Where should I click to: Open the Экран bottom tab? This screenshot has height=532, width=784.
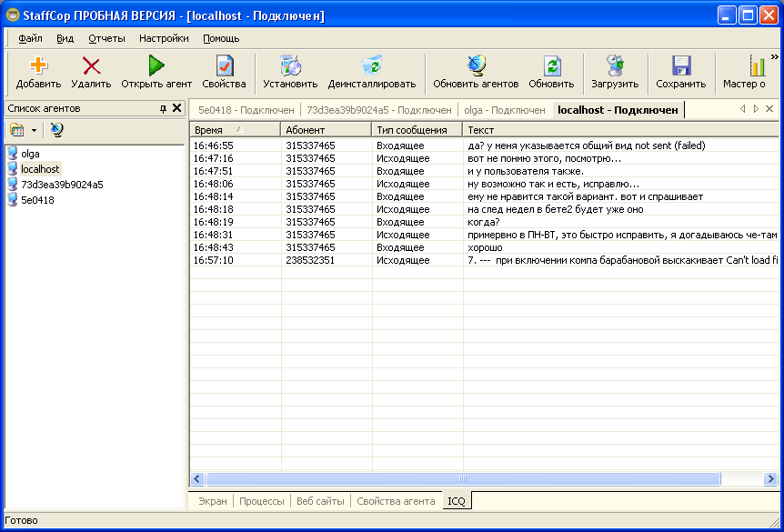[213, 501]
